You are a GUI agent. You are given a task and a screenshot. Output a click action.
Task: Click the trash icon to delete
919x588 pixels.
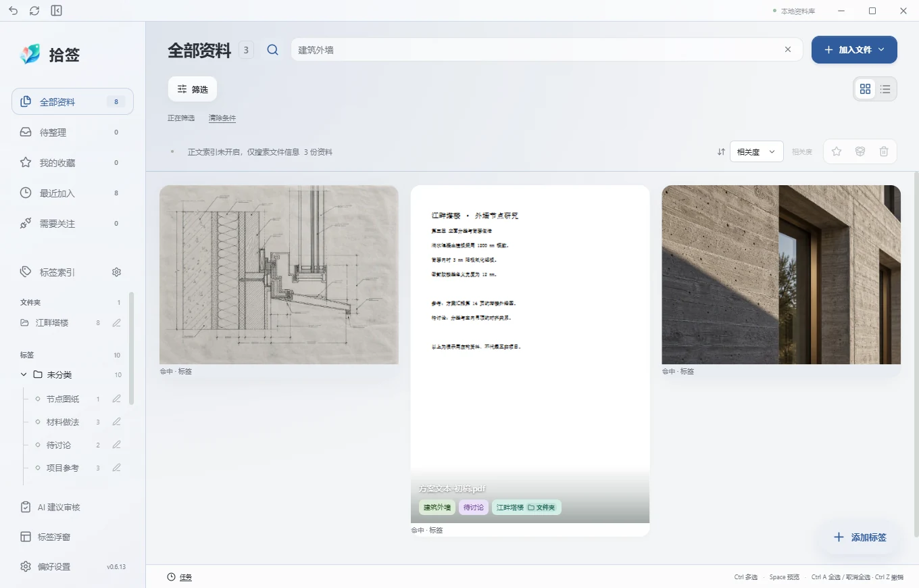tap(884, 151)
